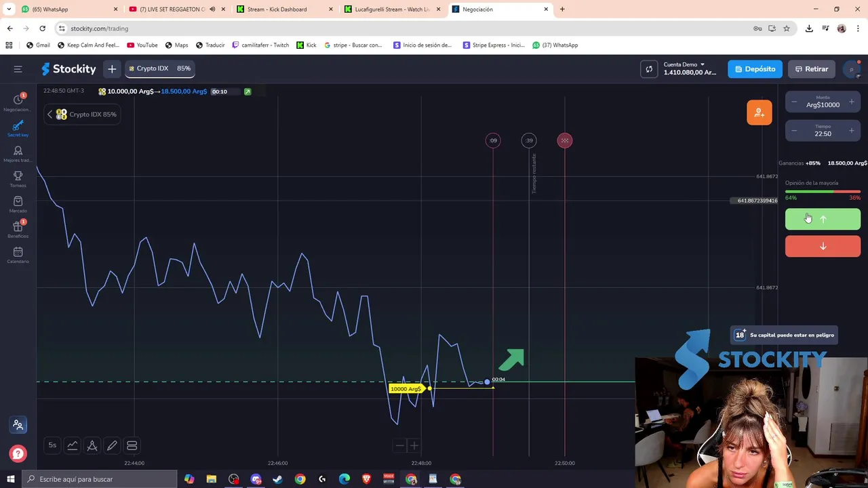
Task: Open the Gmail bookmark
Action: 38,45
